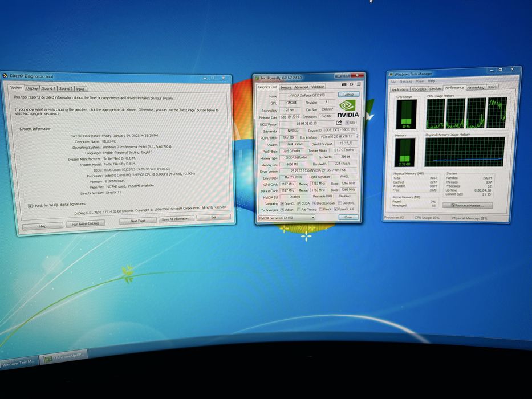Open the Networking tab in Task Manager

pyautogui.click(x=476, y=87)
